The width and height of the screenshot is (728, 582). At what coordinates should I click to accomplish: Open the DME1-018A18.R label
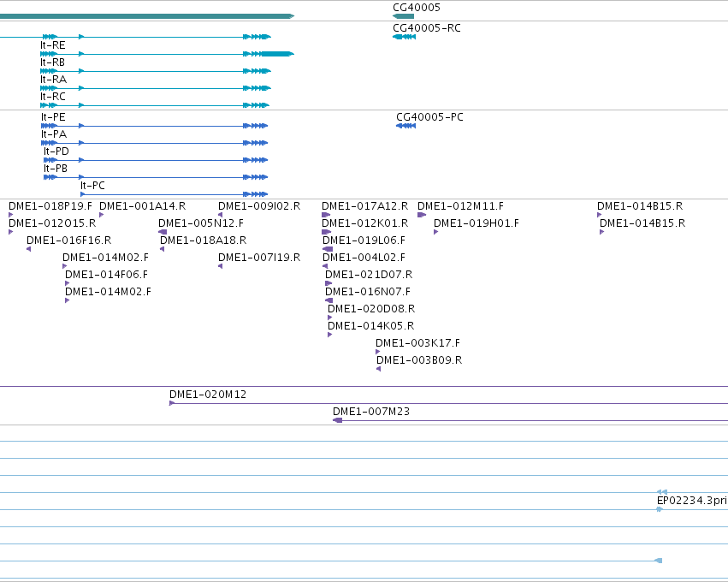(x=203, y=241)
